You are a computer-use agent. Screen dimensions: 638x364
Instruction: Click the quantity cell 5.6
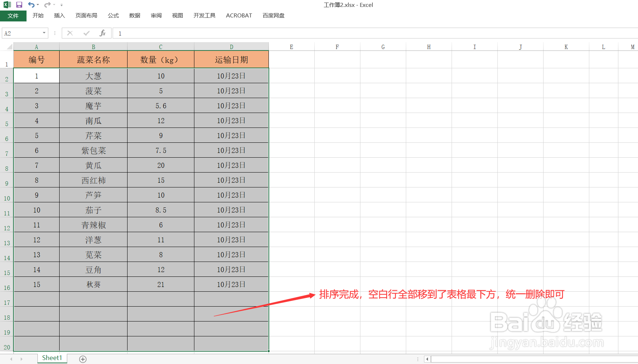[161, 106]
